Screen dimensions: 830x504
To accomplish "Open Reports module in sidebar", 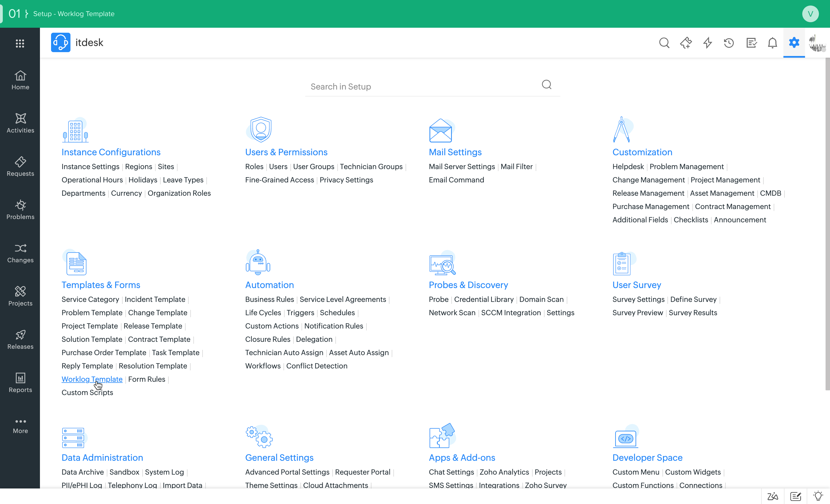I will (20, 383).
